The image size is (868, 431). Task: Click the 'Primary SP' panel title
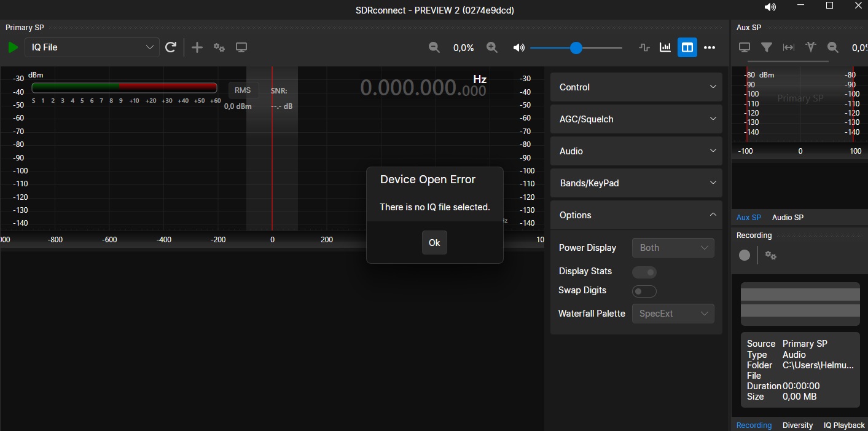(25, 28)
